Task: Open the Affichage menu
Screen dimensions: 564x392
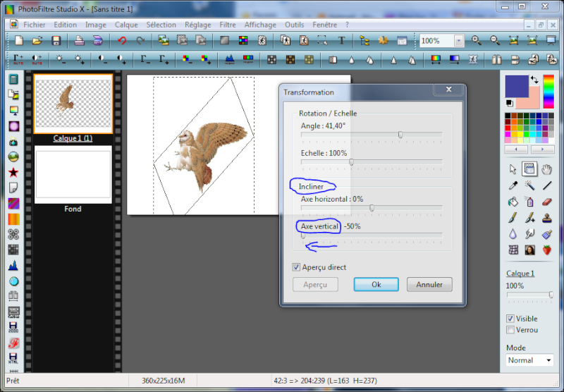Action: [260, 25]
